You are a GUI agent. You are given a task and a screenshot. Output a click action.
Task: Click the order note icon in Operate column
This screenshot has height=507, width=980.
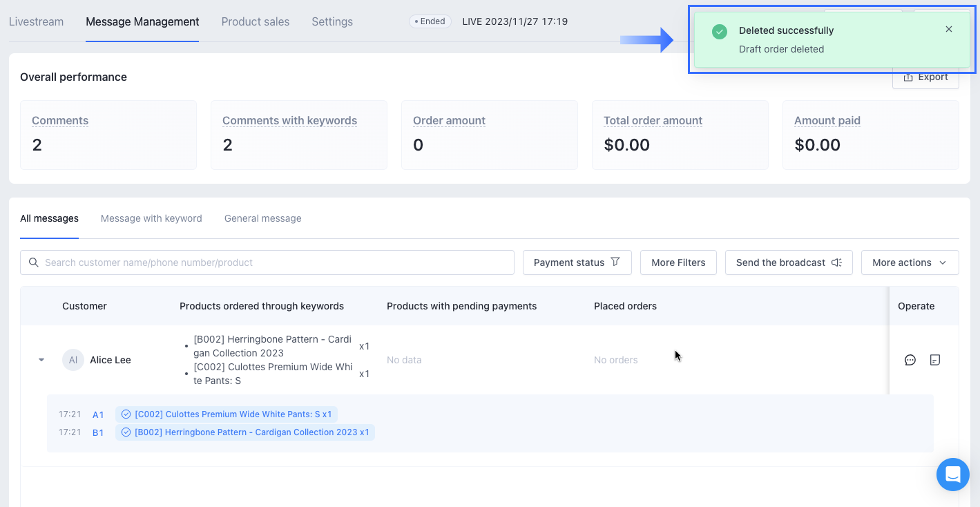[x=934, y=360]
